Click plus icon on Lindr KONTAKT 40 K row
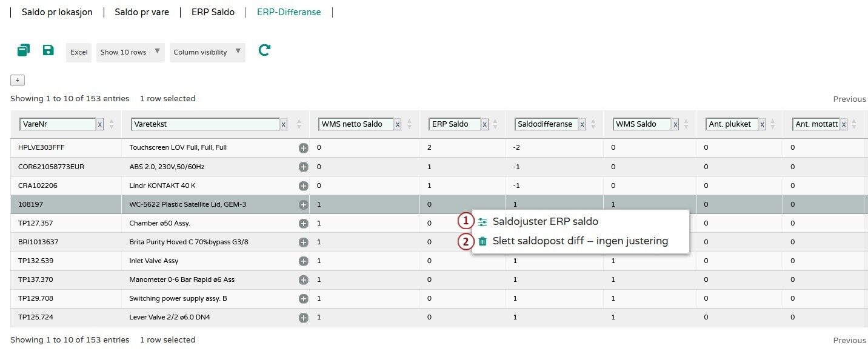The width and height of the screenshot is (868, 351). (303, 186)
